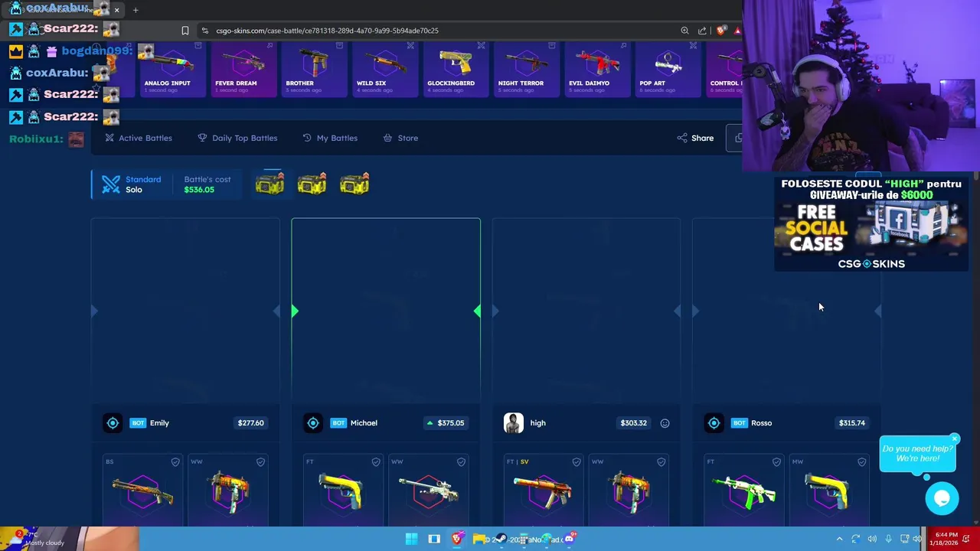
Task: Open Michael's WW sniper rifle skin card
Action: tap(429, 490)
